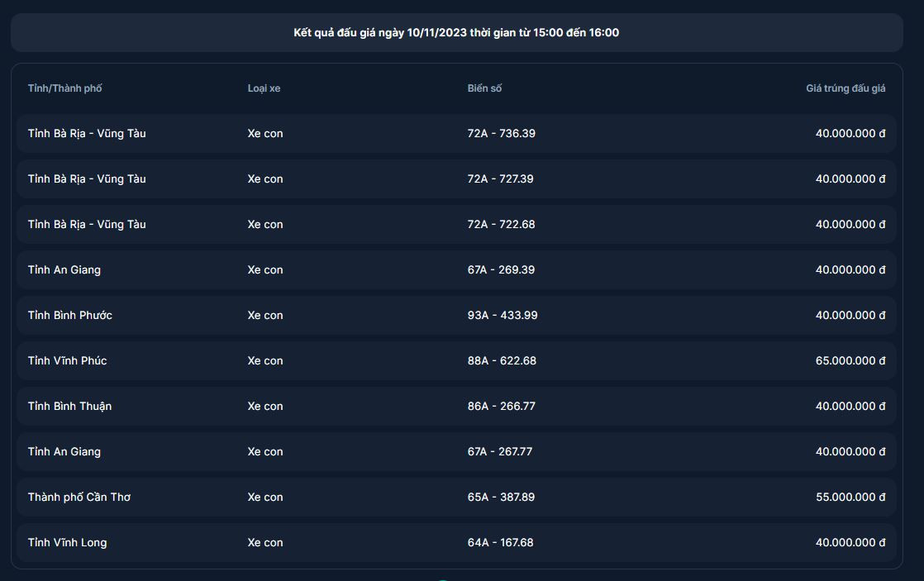Click the 55.000.000 đ winning price
The height and width of the screenshot is (581, 924).
[x=850, y=497]
